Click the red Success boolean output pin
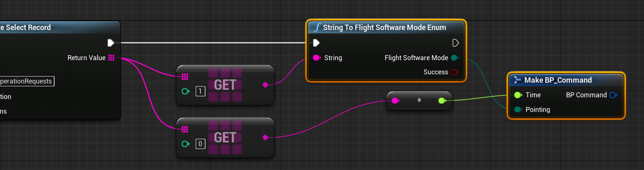644x170 pixels. (454, 72)
